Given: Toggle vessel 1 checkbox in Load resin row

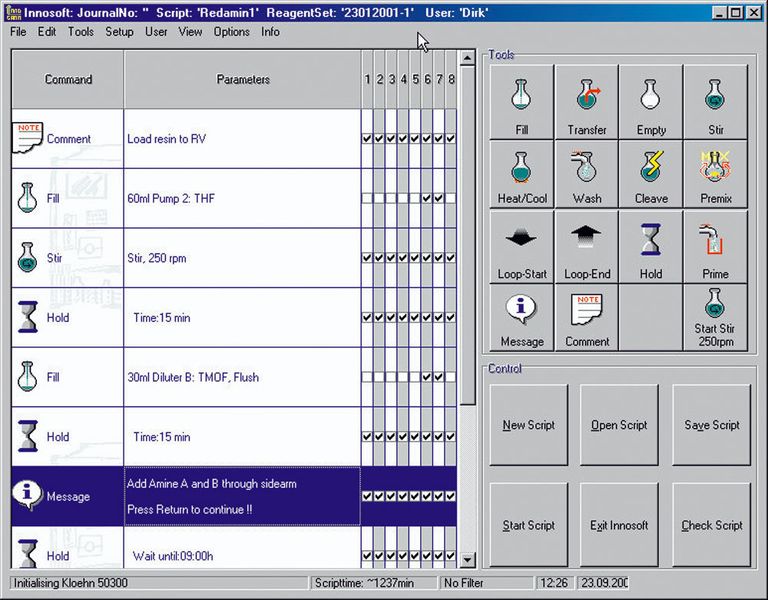Looking at the screenshot, I should [367, 139].
